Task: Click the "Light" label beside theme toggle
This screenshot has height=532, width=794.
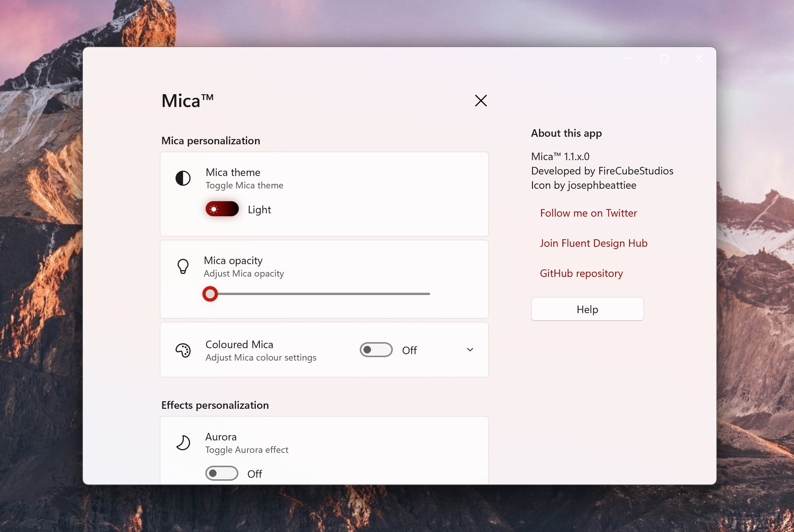Action: 259,209
